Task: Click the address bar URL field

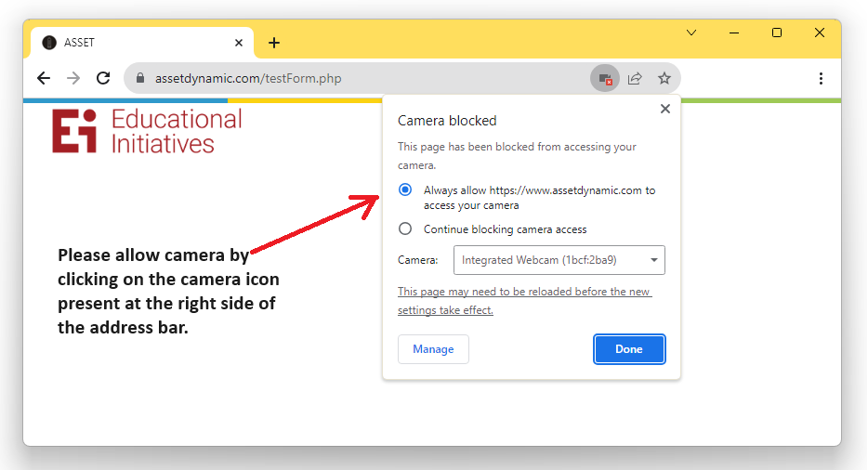Action: click(x=372, y=79)
